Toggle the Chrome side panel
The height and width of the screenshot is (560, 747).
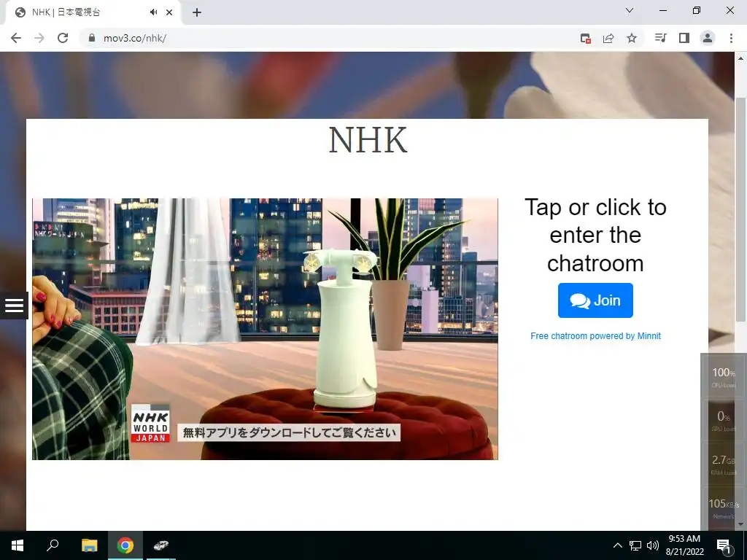tap(684, 38)
